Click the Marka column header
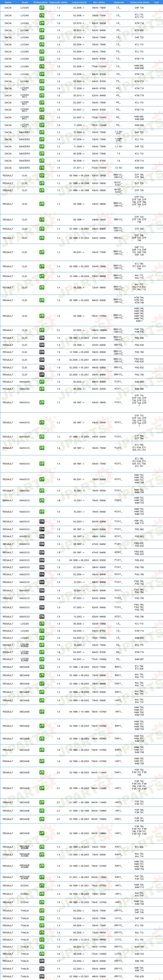 [8, 2]
